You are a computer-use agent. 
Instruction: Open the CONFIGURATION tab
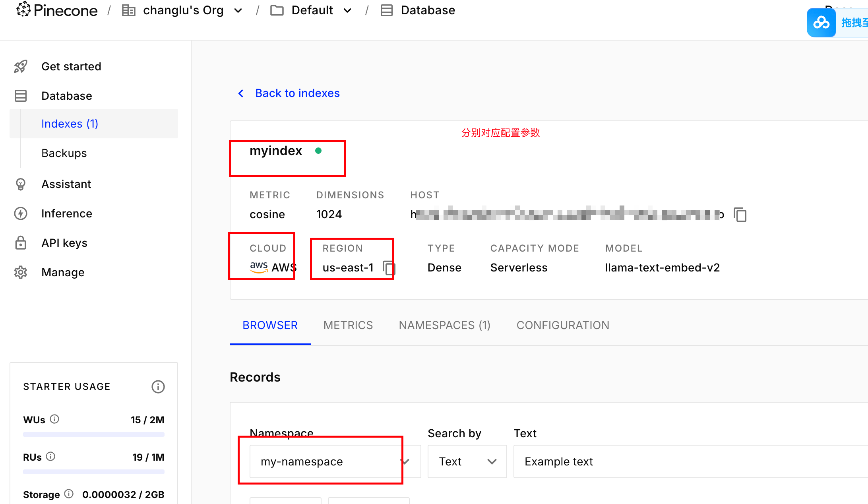click(563, 325)
